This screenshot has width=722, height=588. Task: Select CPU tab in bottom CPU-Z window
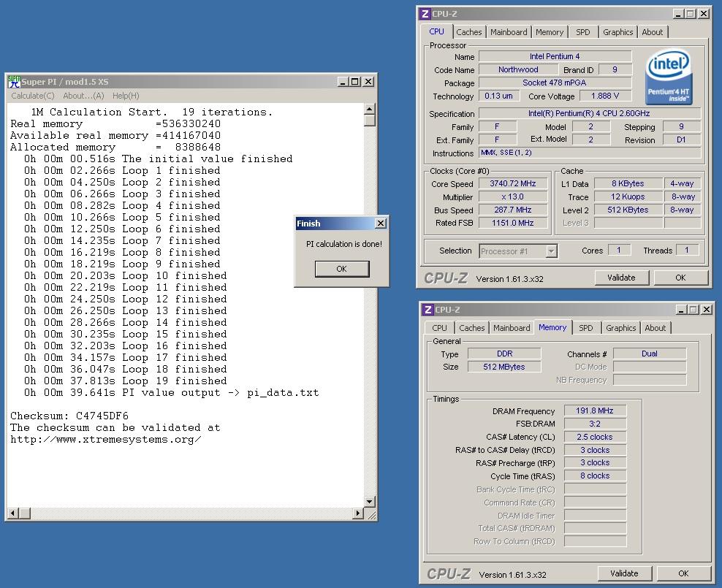point(439,328)
